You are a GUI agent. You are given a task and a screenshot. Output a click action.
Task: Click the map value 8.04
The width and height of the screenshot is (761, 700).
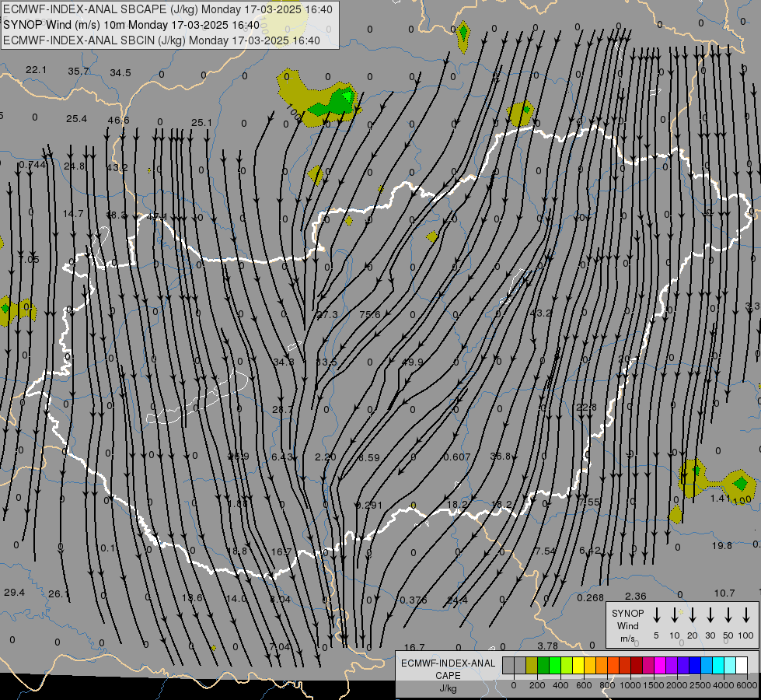(x=280, y=600)
